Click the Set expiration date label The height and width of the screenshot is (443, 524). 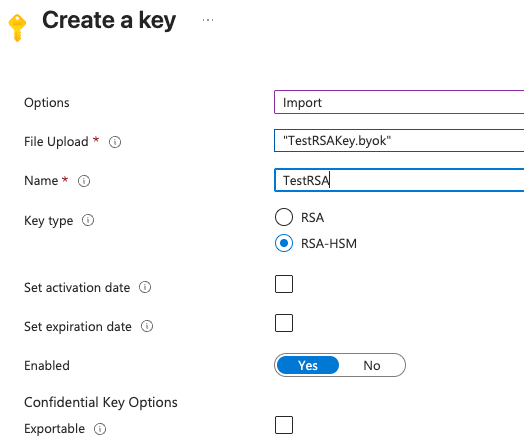78,327
